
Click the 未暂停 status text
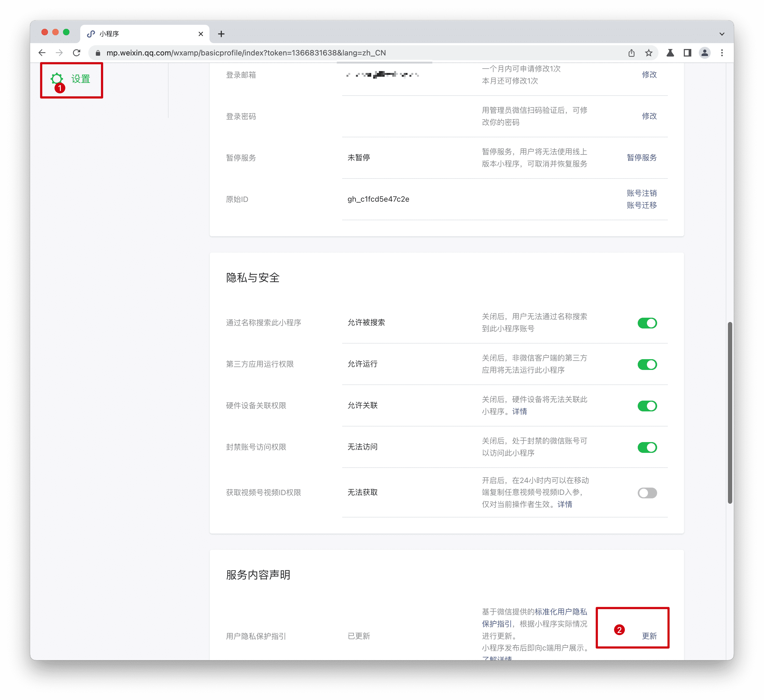[359, 158]
